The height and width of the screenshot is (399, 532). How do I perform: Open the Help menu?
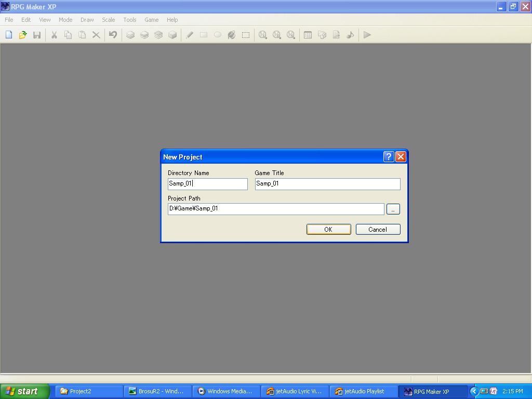(x=172, y=20)
